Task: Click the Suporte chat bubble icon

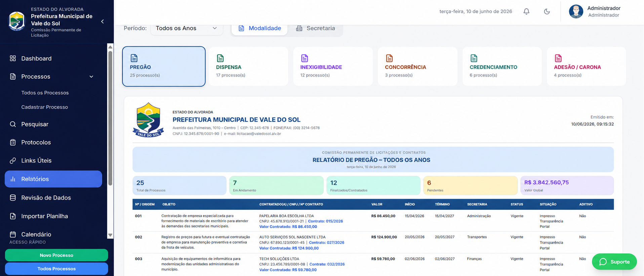Action: (x=603, y=262)
